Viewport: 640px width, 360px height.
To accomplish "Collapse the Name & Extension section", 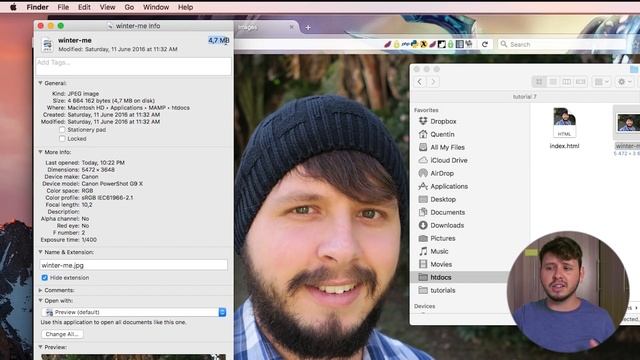I will tap(40, 252).
